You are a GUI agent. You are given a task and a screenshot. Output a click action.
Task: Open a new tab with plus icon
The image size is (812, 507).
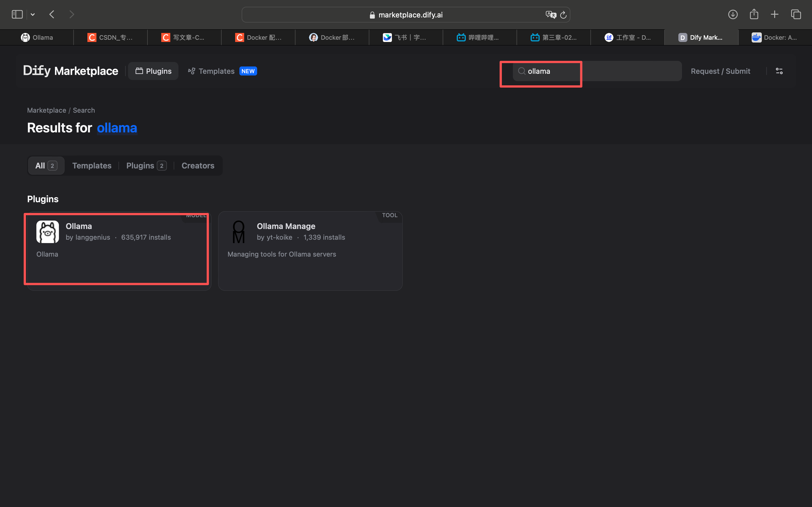click(775, 14)
